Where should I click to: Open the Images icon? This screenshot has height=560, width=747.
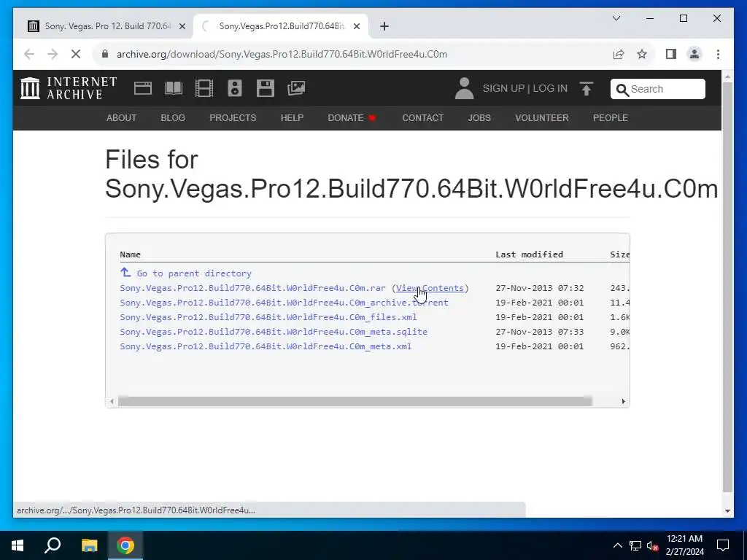296,88
